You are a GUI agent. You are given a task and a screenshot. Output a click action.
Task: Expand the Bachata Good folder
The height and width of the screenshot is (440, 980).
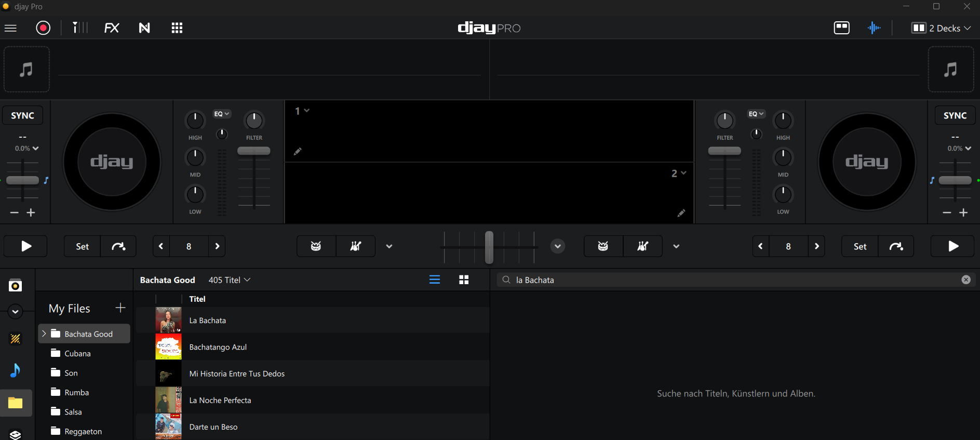tap(44, 334)
